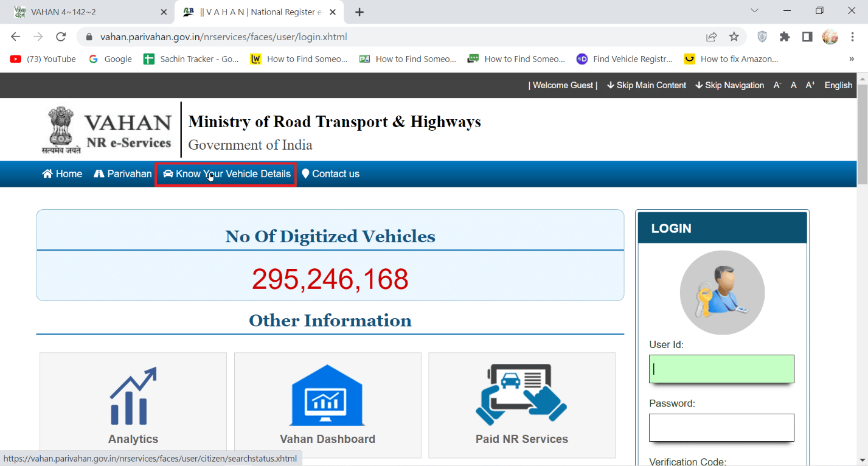Open the Find Vehicle Registr... bookmark
The width and height of the screenshot is (868, 466).
click(625, 59)
